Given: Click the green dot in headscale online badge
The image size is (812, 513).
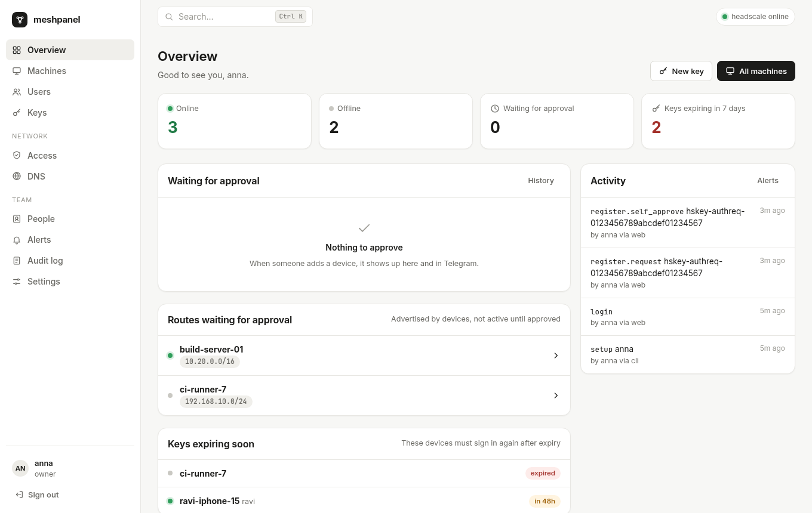Looking at the screenshot, I should (725, 17).
